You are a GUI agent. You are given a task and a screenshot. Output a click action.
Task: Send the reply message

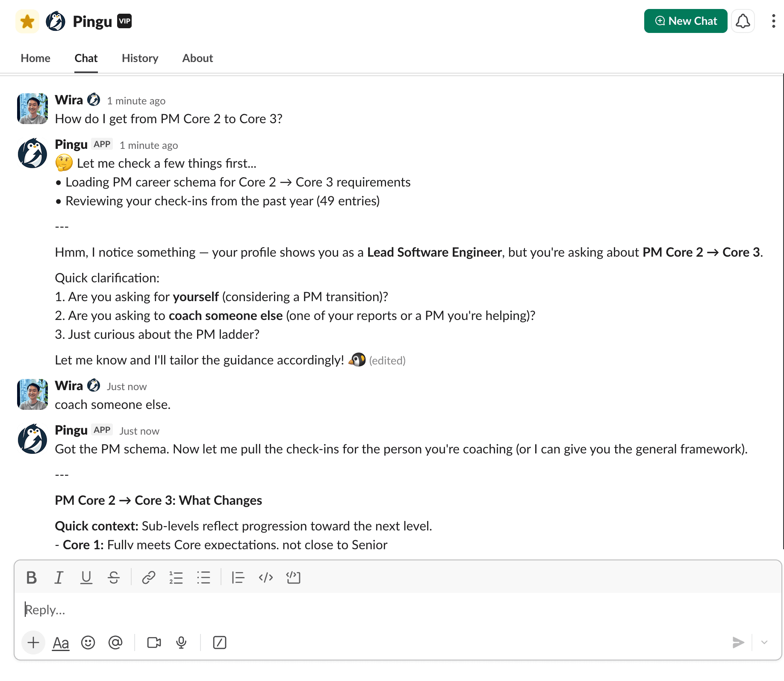pyautogui.click(x=738, y=643)
